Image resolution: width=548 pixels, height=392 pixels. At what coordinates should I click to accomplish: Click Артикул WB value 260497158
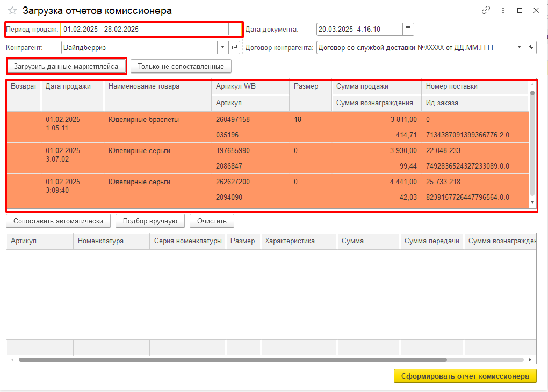233,120
